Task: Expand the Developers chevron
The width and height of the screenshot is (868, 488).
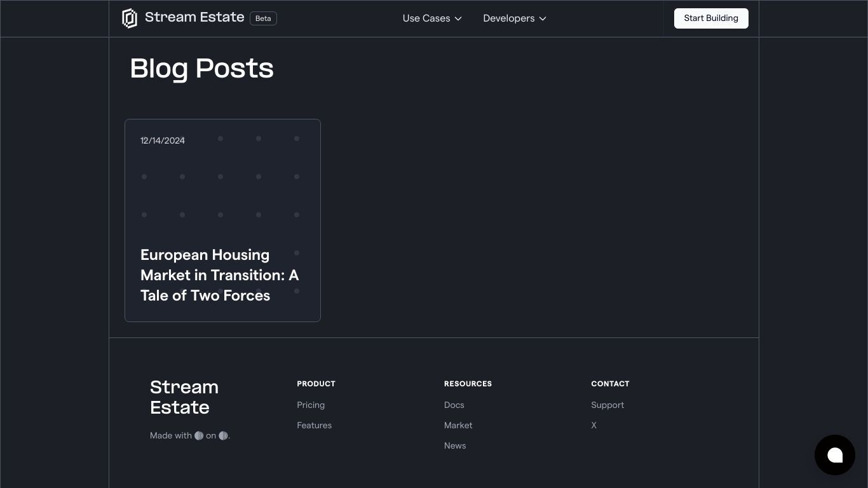Action: (x=543, y=18)
